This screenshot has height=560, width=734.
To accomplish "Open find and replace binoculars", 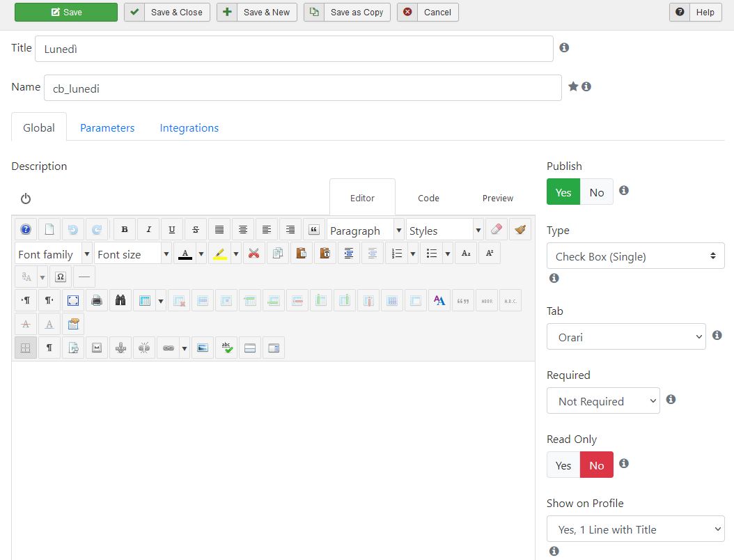I will click(120, 301).
